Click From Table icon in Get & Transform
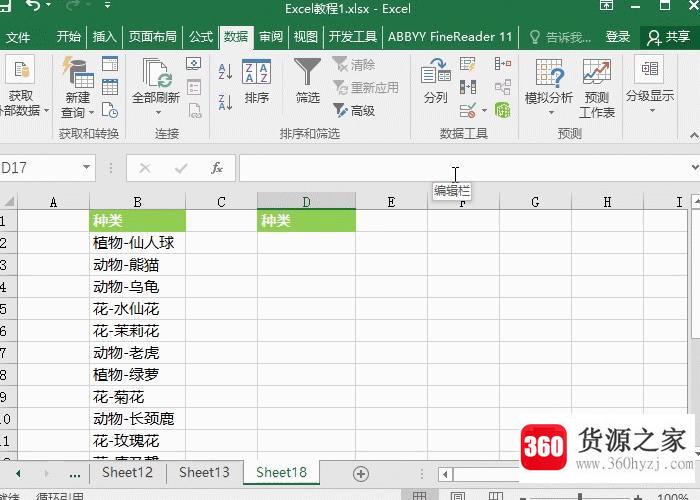The image size is (700, 500). (110, 87)
